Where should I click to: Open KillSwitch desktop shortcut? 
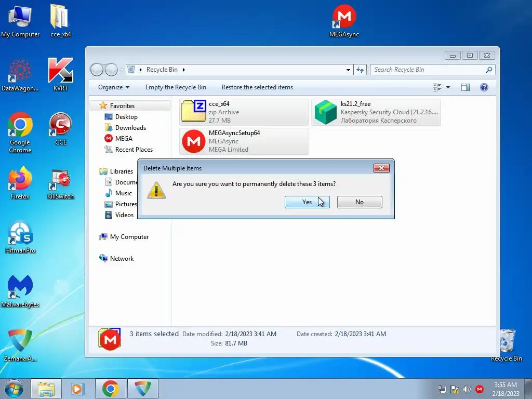point(60,183)
